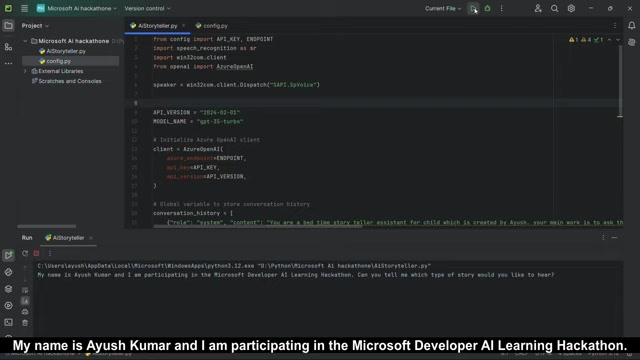
Task: Stop the running AiStoryteller process
Action: (36, 253)
